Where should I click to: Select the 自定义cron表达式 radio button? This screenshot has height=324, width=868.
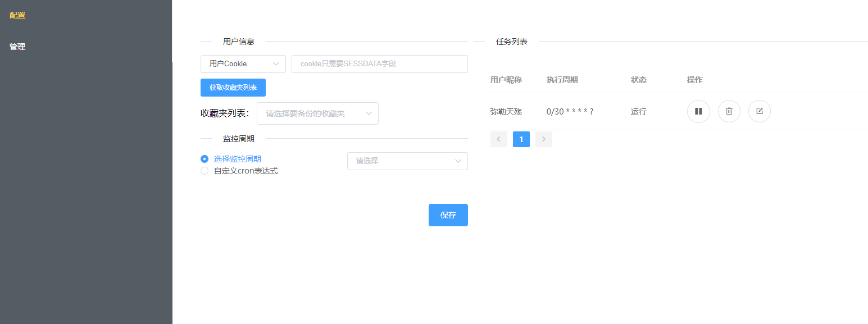(x=204, y=171)
